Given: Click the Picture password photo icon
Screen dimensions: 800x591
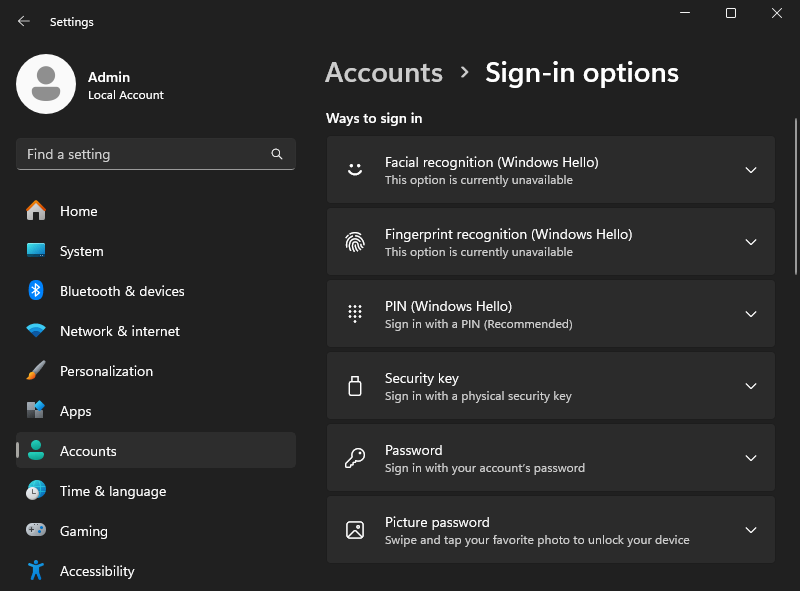Looking at the screenshot, I should coord(355,530).
